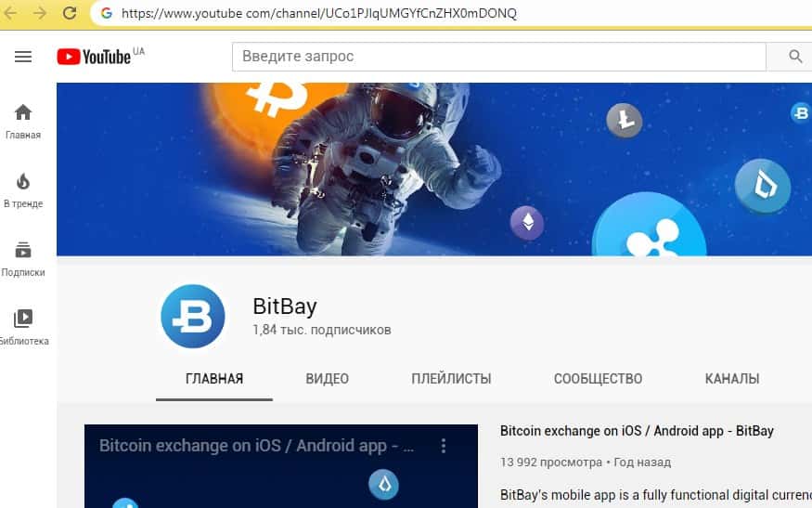
Task: Click the search magnifier button
Action: [794, 57]
